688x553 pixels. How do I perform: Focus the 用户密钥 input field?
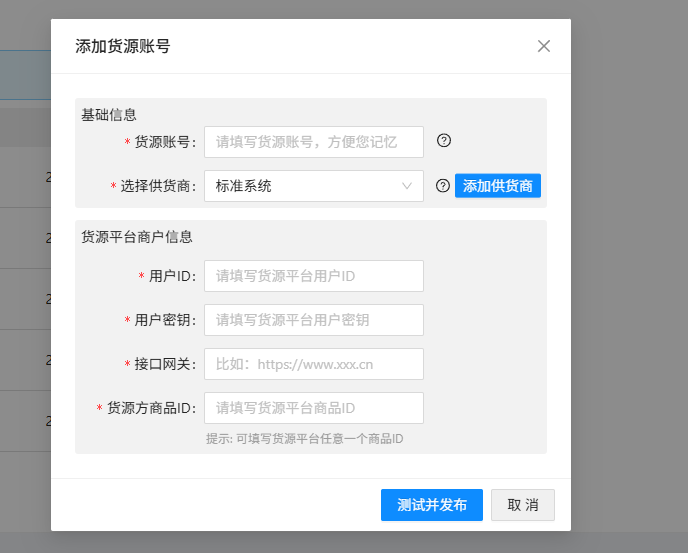point(314,320)
